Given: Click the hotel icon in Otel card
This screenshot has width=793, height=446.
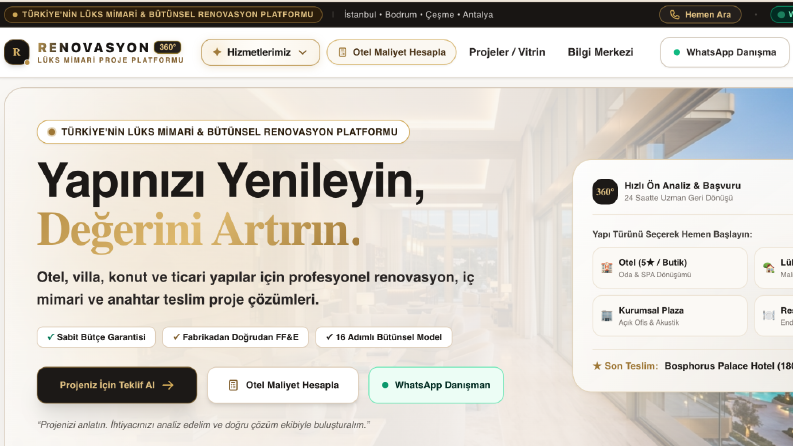Looking at the screenshot, I should click(606, 267).
